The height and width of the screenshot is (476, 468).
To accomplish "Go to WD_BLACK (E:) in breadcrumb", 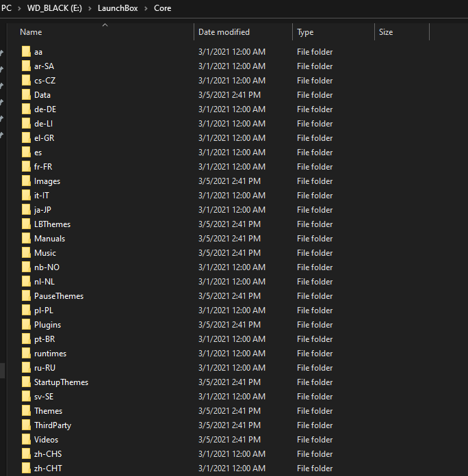I will [x=55, y=8].
